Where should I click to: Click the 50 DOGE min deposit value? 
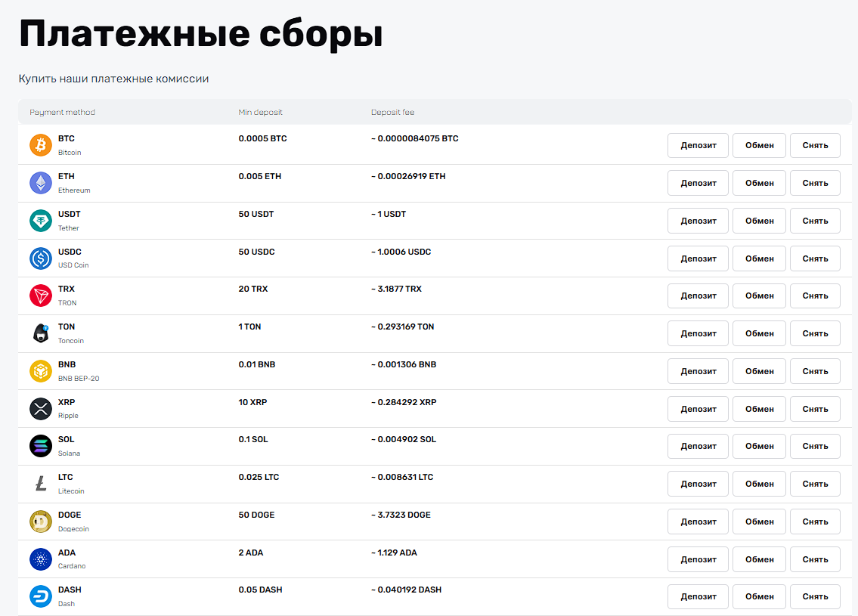(256, 515)
